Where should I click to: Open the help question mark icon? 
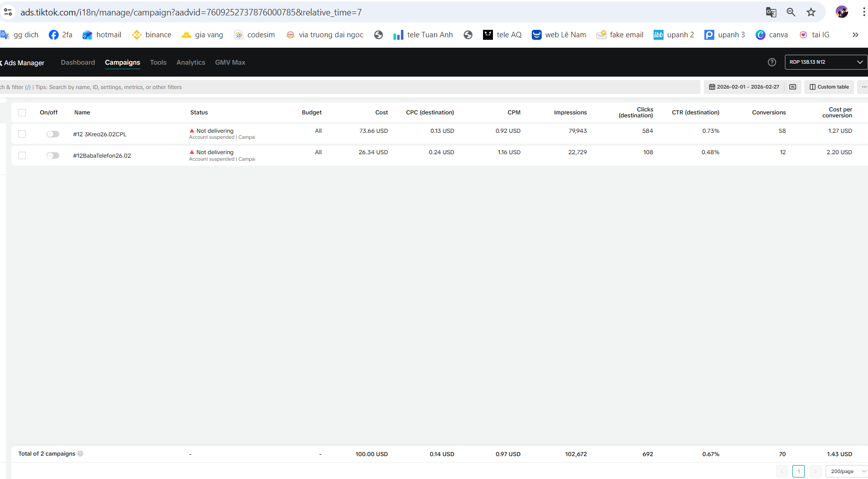point(772,62)
